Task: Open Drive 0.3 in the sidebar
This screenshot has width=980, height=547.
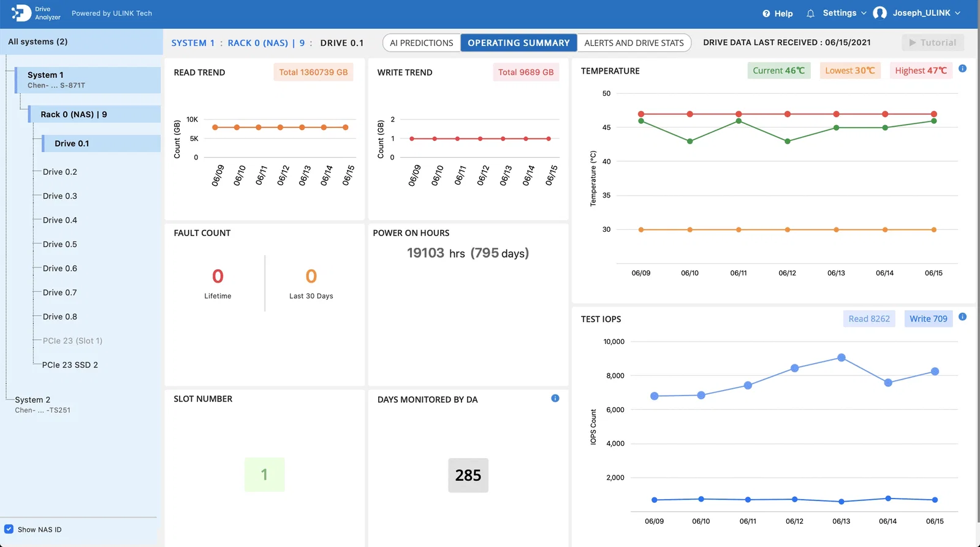Action: (60, 196)
